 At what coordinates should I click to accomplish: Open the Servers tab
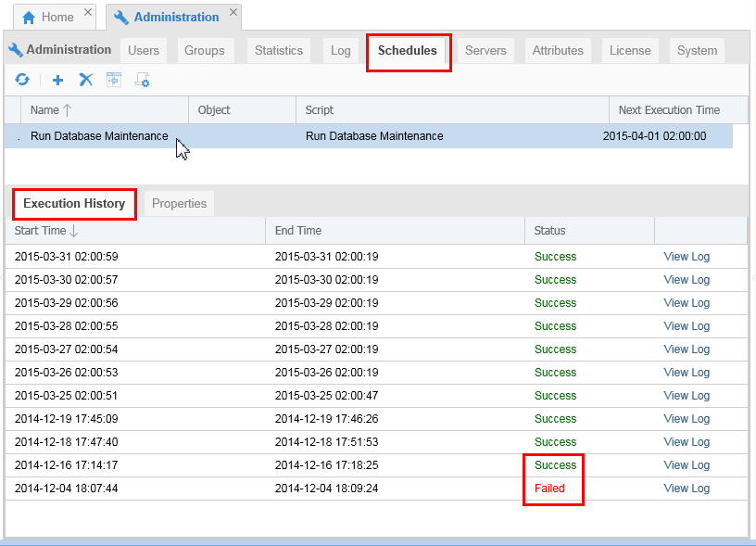click(485, 50)
